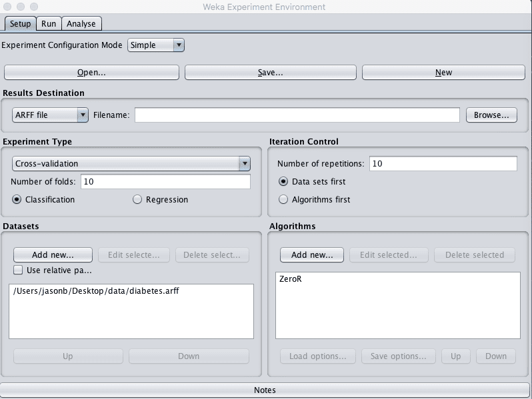Click the Open... button
The height and width of the screenshot is (399, 532).
pos(91,73)
